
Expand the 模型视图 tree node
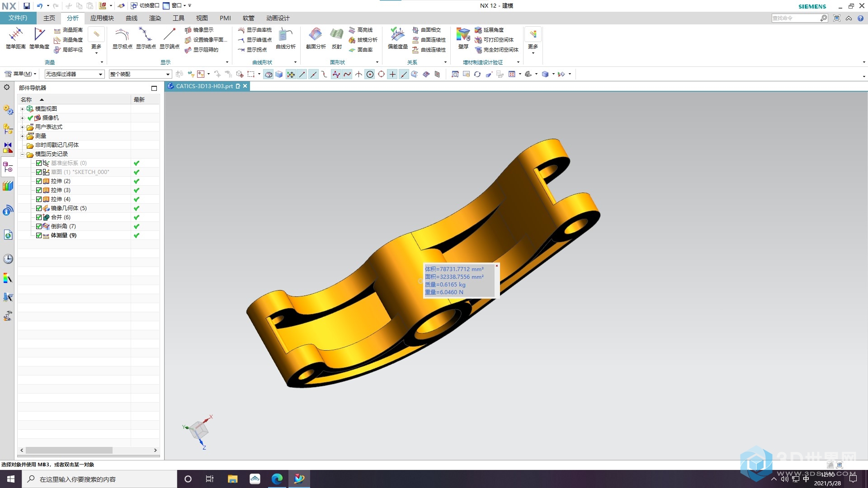(22, 109)
